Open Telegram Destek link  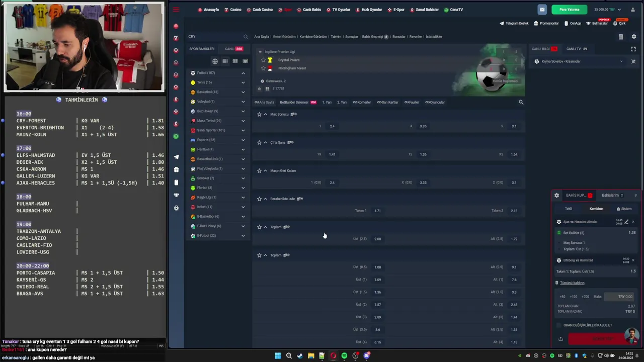pos(514,23)
